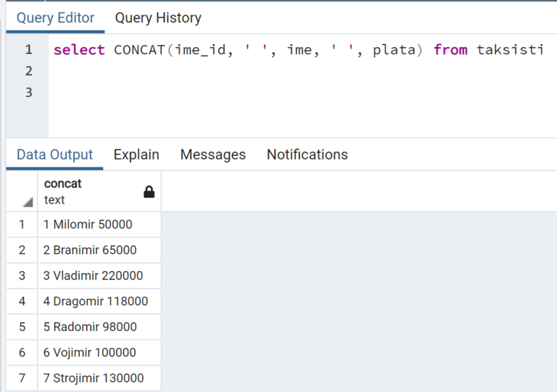Click the 'taksisti' table name in query
557x392 pixels.
(x=510, y=50)
